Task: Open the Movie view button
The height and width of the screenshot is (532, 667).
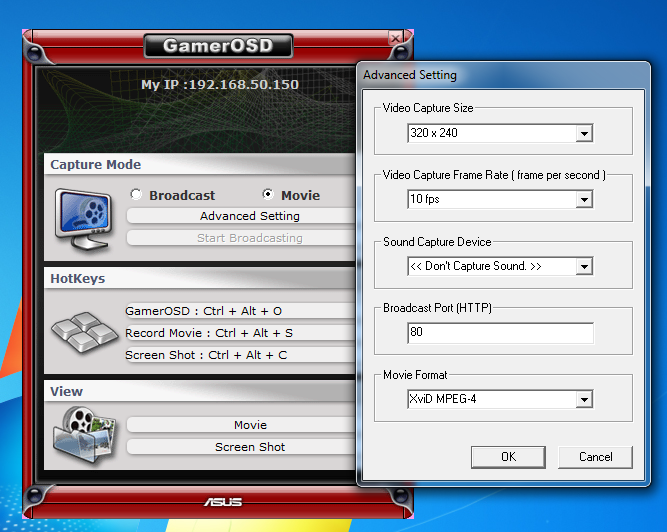Action: point(242,425)
